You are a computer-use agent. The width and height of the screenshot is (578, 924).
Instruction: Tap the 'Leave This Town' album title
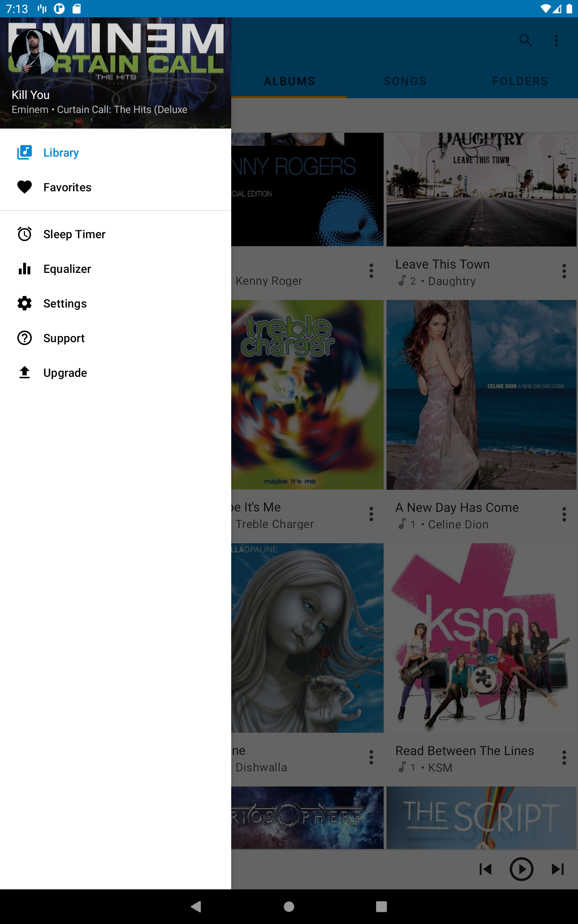pyautogui.click(x=442, y=264)
